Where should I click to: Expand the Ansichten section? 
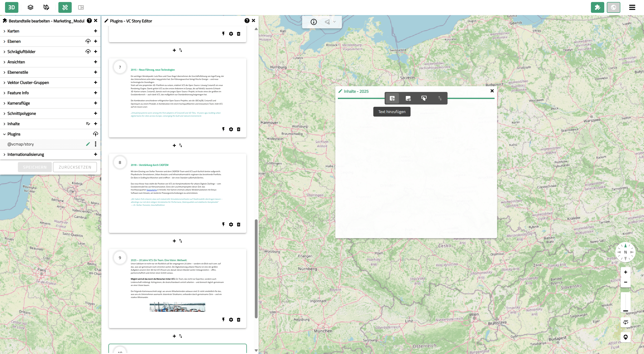(4, 62)
